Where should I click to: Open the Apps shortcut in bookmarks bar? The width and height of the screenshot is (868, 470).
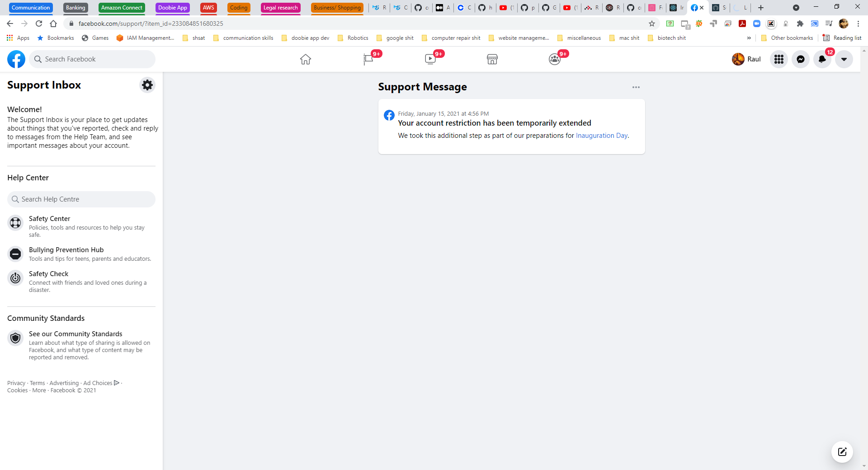tap(18, 38)
